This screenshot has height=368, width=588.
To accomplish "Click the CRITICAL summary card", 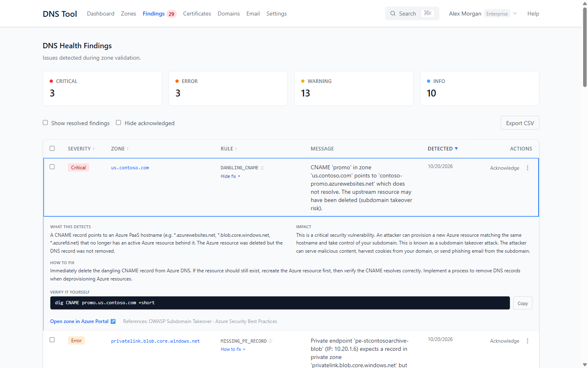I will coord(102,88).
